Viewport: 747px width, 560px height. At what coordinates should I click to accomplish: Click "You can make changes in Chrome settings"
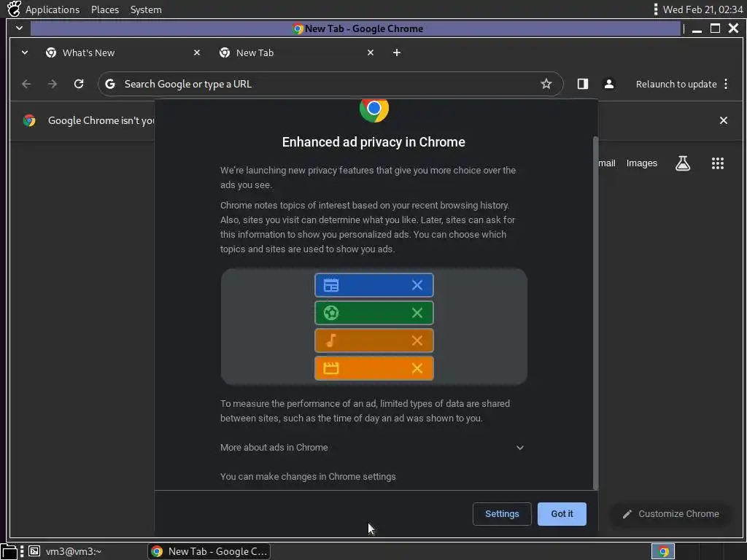(x=308, y=477)
